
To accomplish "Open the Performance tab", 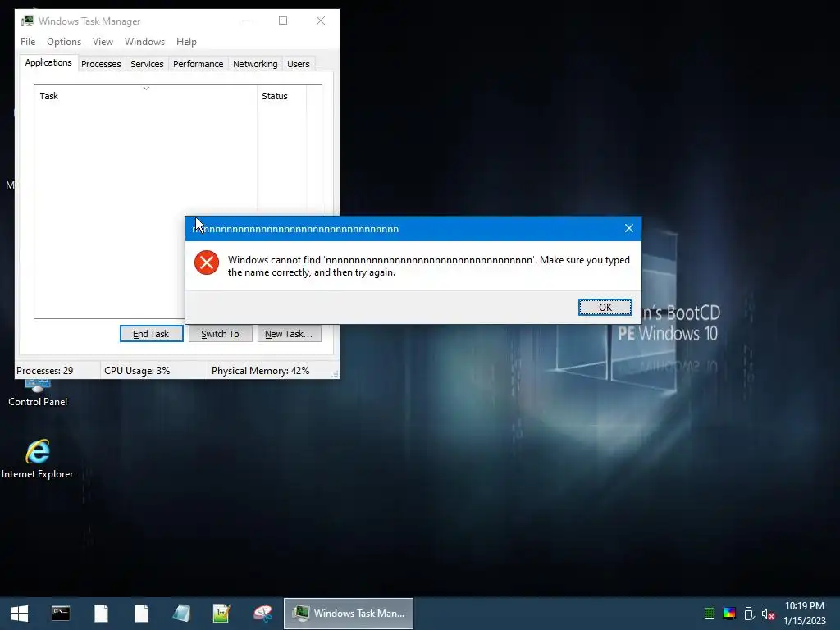I will 198,64.
